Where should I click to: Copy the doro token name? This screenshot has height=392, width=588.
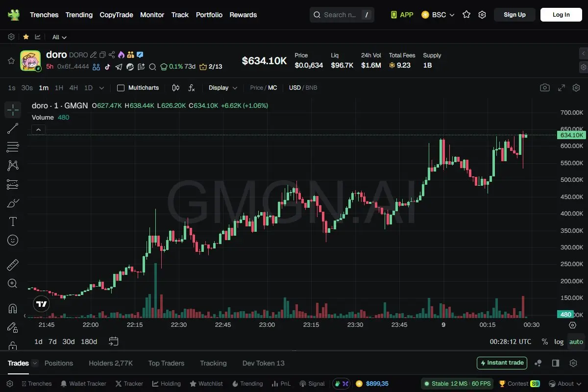pyautogui.click(x=102, y=55)
